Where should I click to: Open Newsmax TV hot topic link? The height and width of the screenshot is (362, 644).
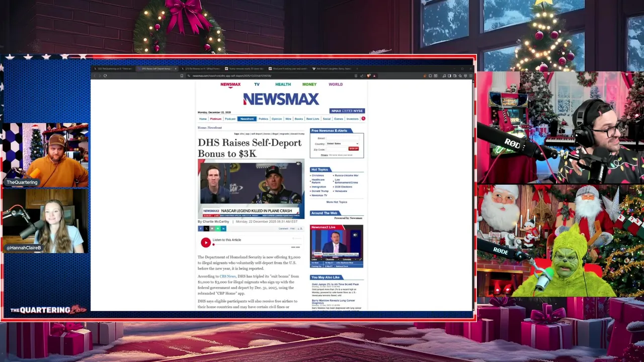tap(319, 196)
